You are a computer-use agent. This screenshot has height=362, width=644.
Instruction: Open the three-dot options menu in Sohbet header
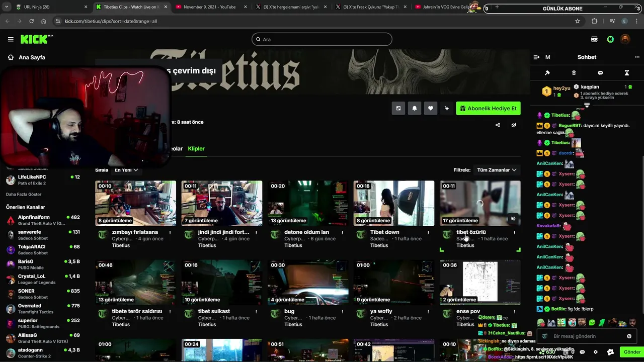pyautogui.click(x=637, y=57)
